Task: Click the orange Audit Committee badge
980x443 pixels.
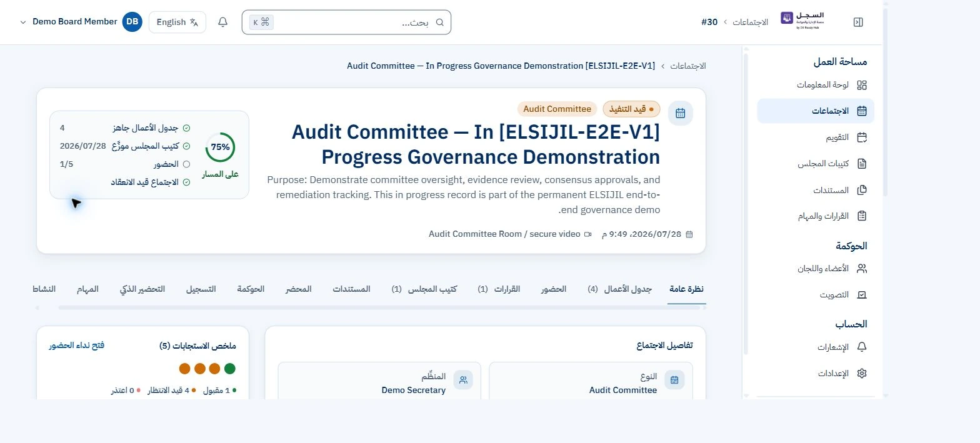Action: pyautogui.click(x=557, y=109)
